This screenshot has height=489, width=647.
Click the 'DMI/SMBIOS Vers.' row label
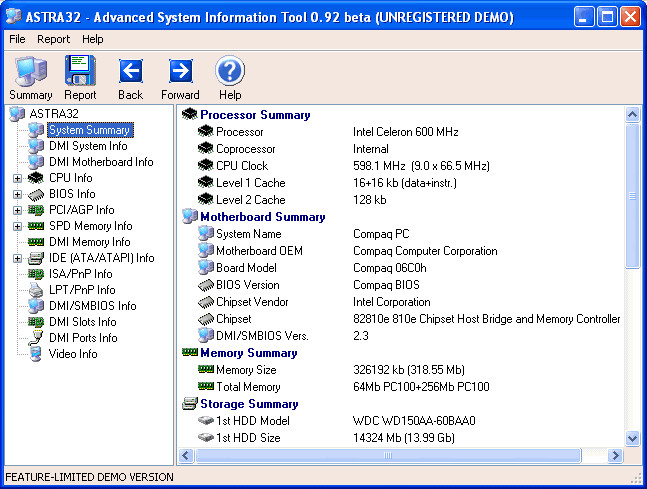click(x=262, y=336)
